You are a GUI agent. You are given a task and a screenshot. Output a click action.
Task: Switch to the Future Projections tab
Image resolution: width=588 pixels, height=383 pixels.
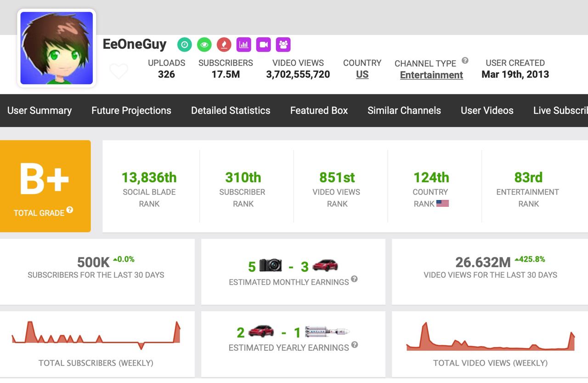131,110
